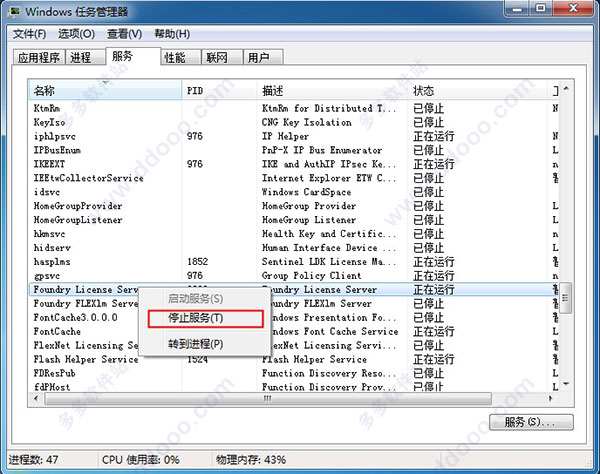Select the IEEtwCollectorService row
The image size is (600, 474).
(294, 178)
